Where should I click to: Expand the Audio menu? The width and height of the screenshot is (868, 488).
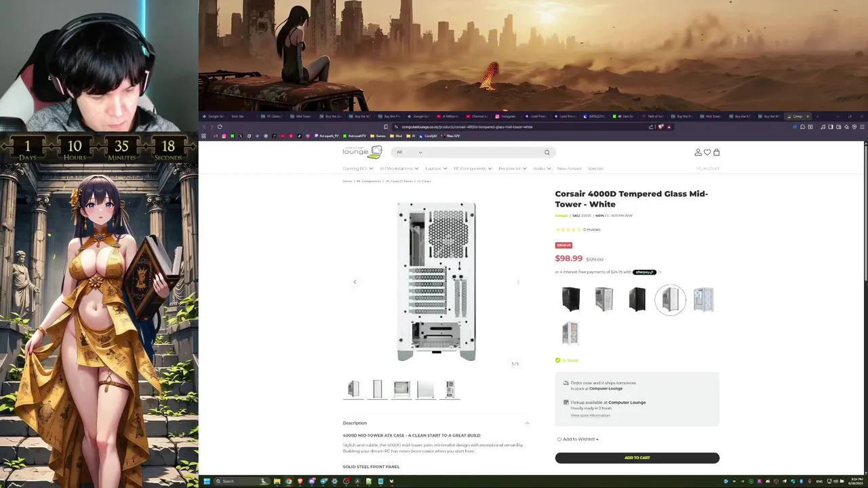(x=542, y=168)
